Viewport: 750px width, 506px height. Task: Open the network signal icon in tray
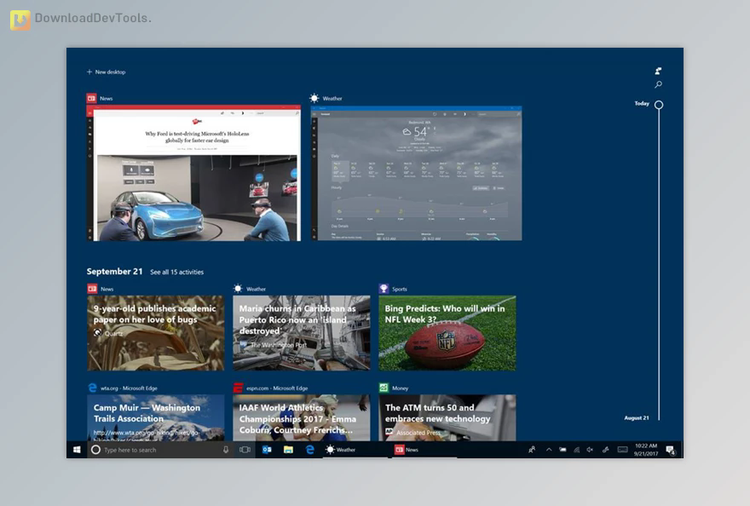point(577,450)
